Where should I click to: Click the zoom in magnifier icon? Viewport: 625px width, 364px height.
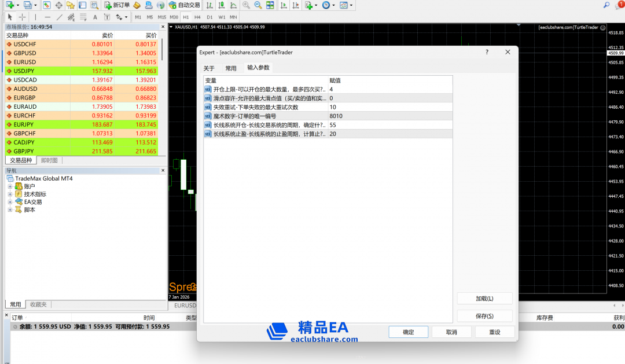[246, 5]
